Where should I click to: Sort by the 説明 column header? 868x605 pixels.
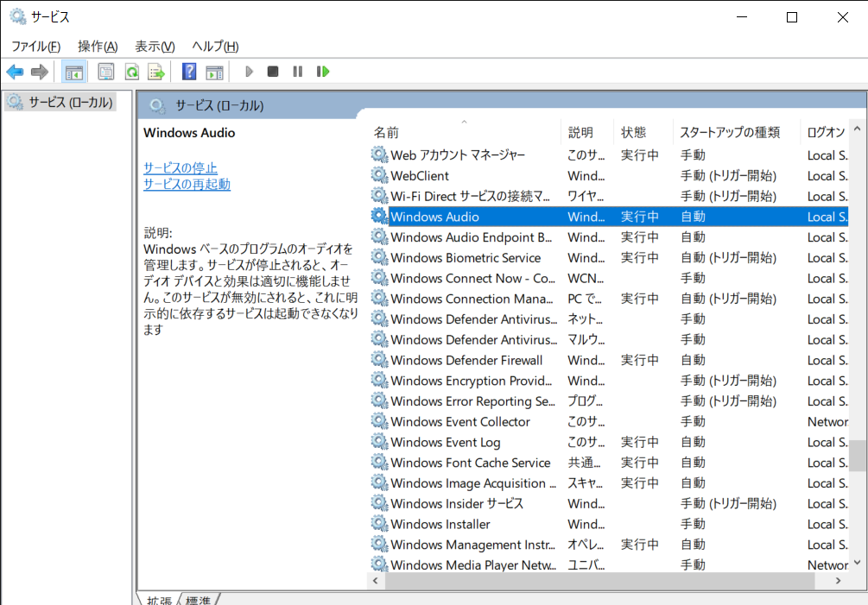pyautogui.click(x=587, y=132)
